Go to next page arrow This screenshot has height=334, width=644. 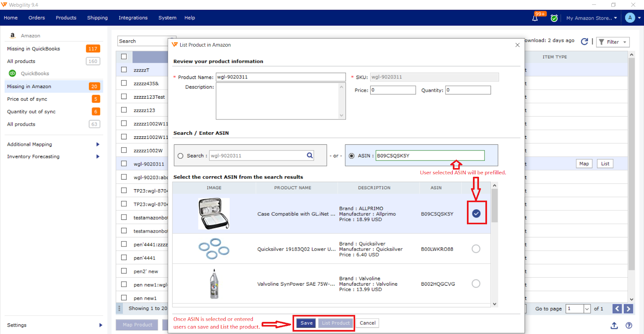pos(628,309)
